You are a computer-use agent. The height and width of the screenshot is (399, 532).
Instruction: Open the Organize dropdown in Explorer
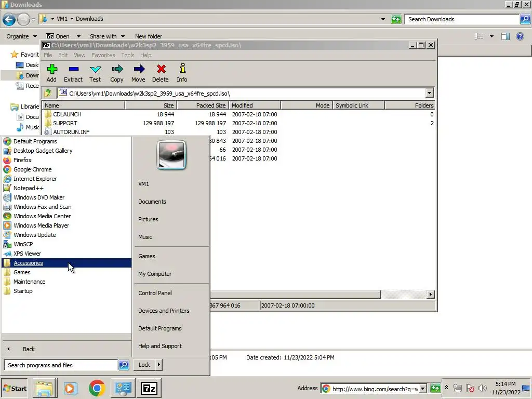21,36
